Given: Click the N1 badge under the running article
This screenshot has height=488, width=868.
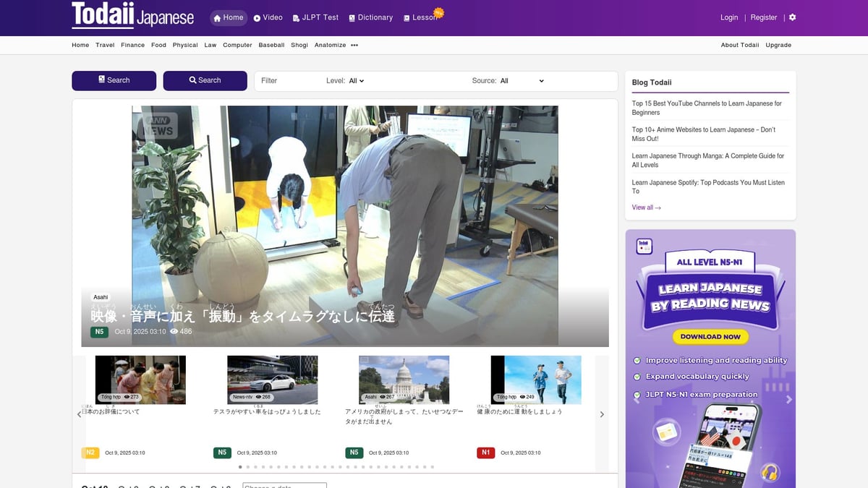Looking at the screenshot, I should [x=485, y=452].
